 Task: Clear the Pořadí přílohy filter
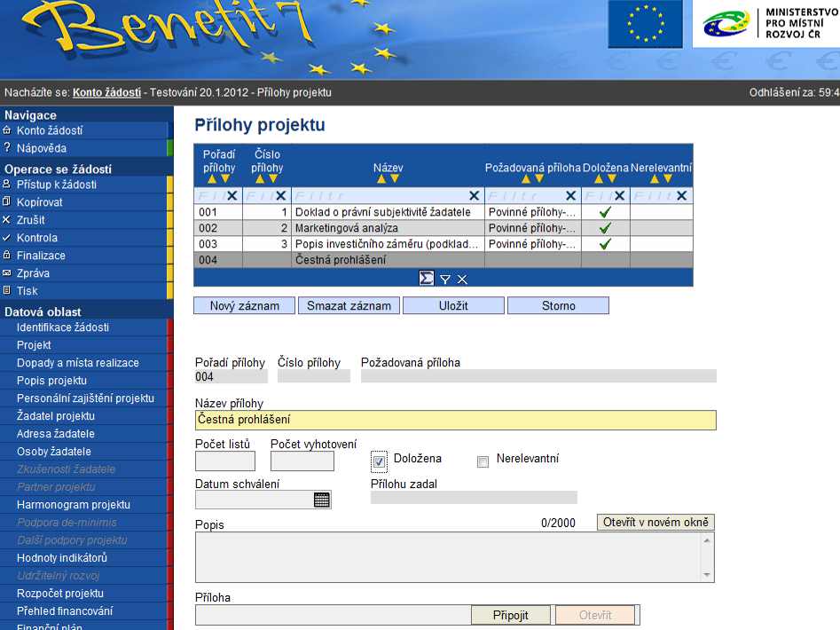click(232, 195)
